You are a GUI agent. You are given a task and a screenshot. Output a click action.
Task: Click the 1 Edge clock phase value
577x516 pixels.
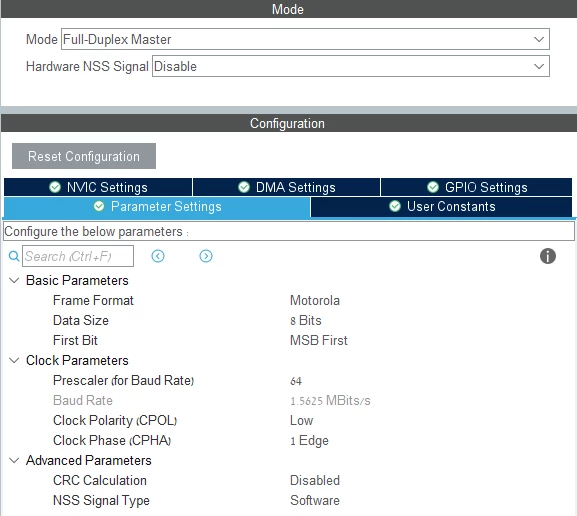(x=309, y=440)
